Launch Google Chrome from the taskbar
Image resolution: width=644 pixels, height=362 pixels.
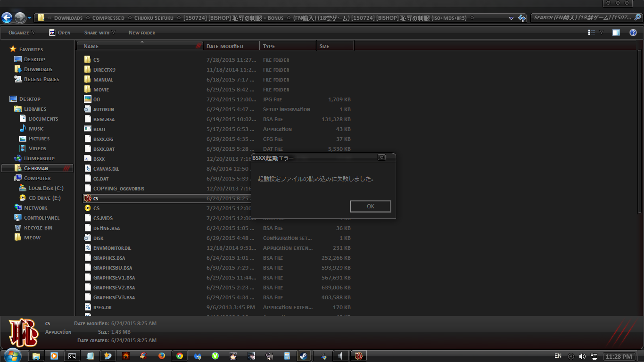[x=180, y=356]
